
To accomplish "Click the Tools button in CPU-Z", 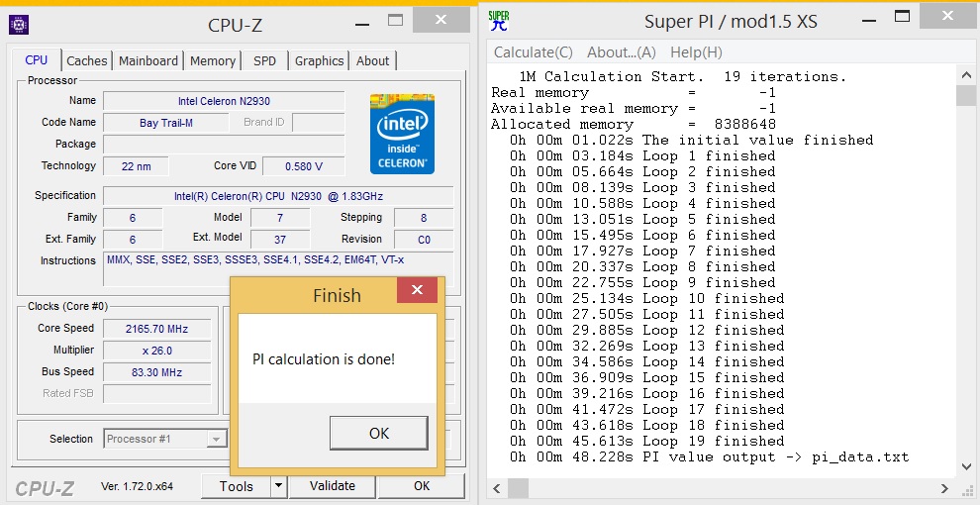I will tap(237, 485).
